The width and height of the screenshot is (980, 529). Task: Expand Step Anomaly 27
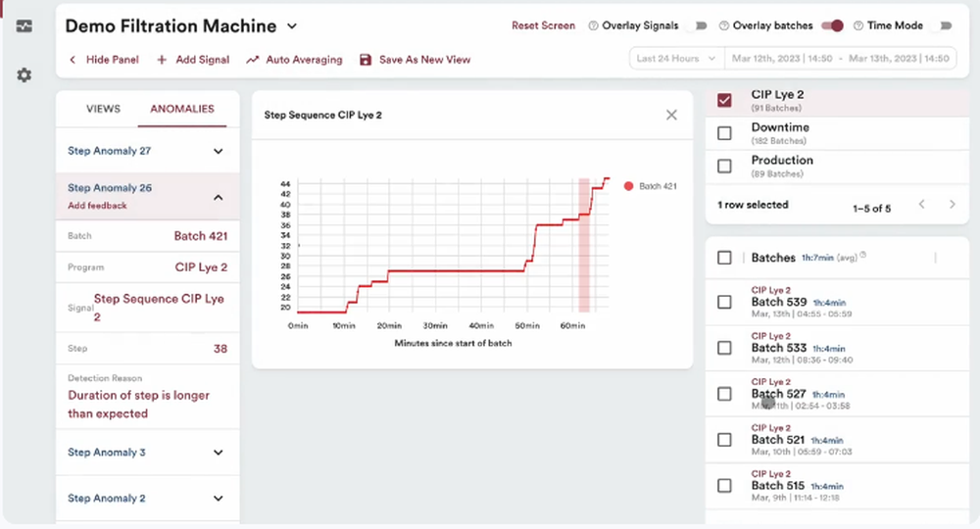(218, 152)
